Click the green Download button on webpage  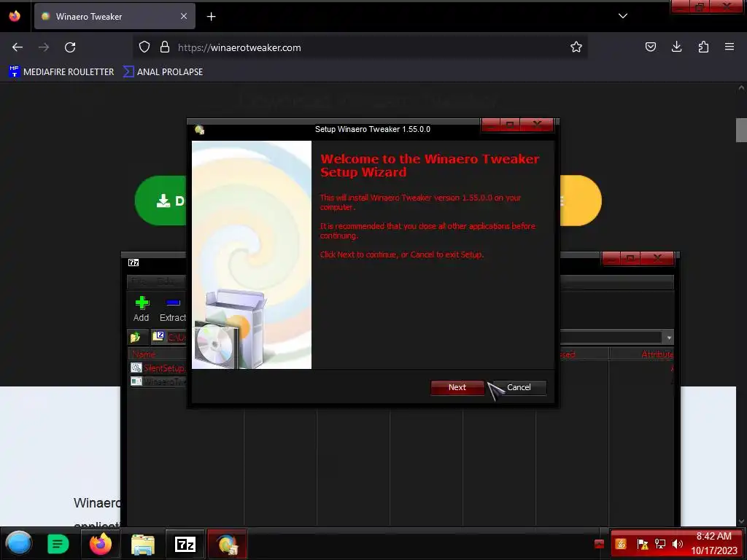161,201
